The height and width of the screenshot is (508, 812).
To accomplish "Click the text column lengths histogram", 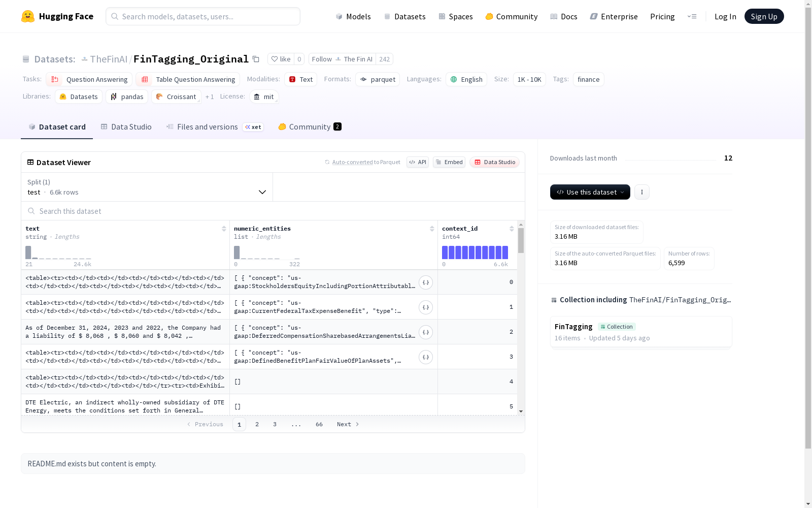I will click(58, 252).
